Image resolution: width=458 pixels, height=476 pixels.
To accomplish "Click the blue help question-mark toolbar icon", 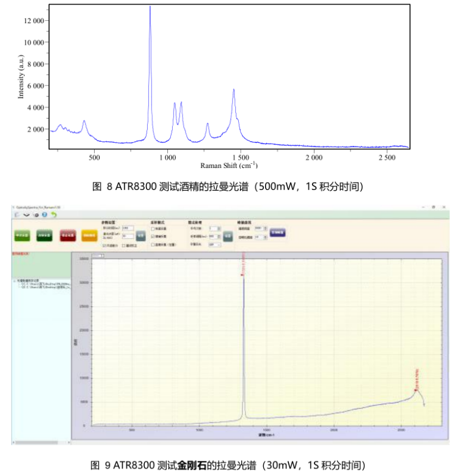I will click(45, 215).
